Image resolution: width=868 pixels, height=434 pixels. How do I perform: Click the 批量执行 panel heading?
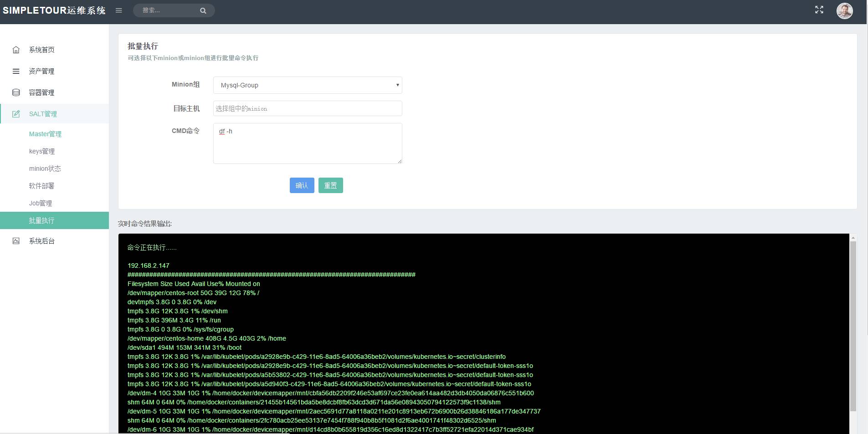[x=143, y=46]
